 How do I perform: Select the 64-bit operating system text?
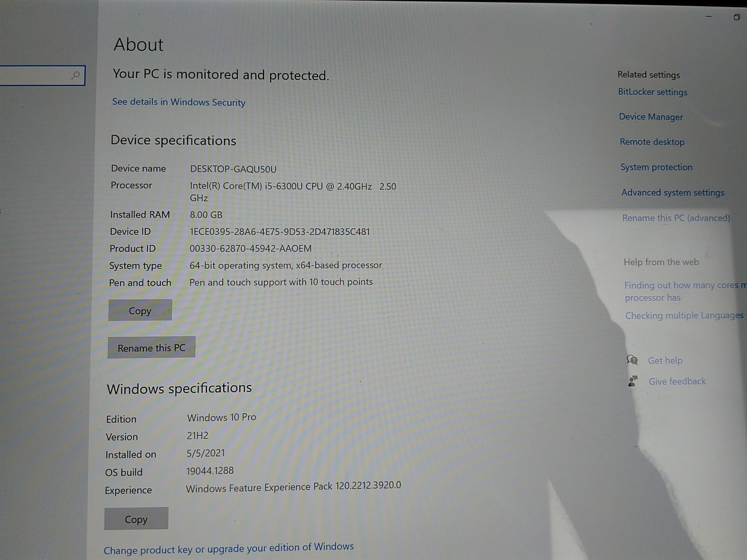coord(286,265)
